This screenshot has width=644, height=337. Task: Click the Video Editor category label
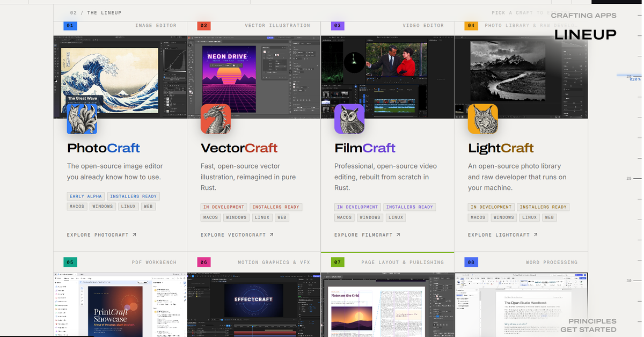tap(423, 26)
